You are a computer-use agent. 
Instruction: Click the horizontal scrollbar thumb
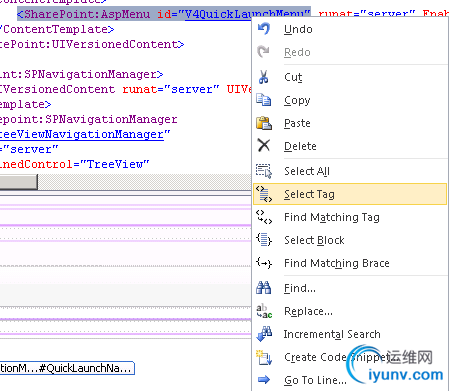coord(19,182)
